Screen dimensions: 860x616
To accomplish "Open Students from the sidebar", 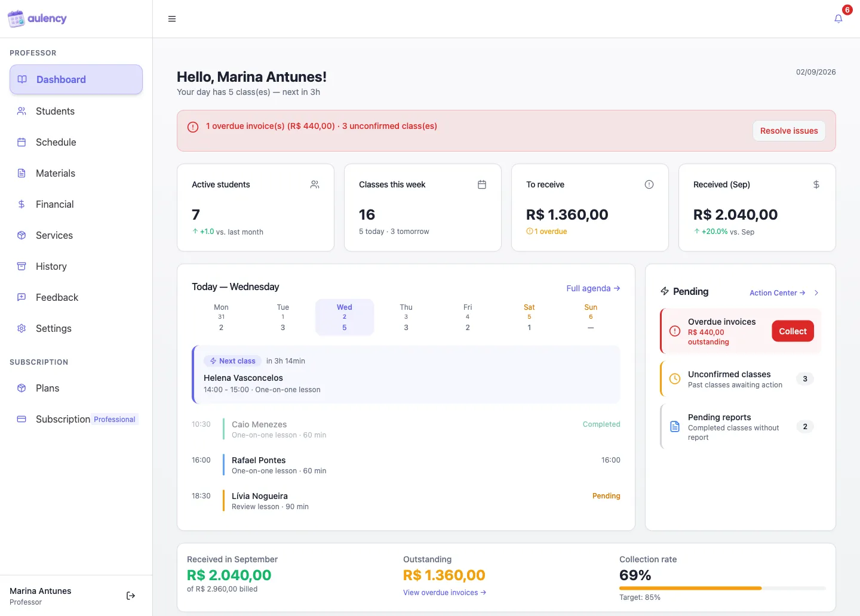I will pos(76,111).
